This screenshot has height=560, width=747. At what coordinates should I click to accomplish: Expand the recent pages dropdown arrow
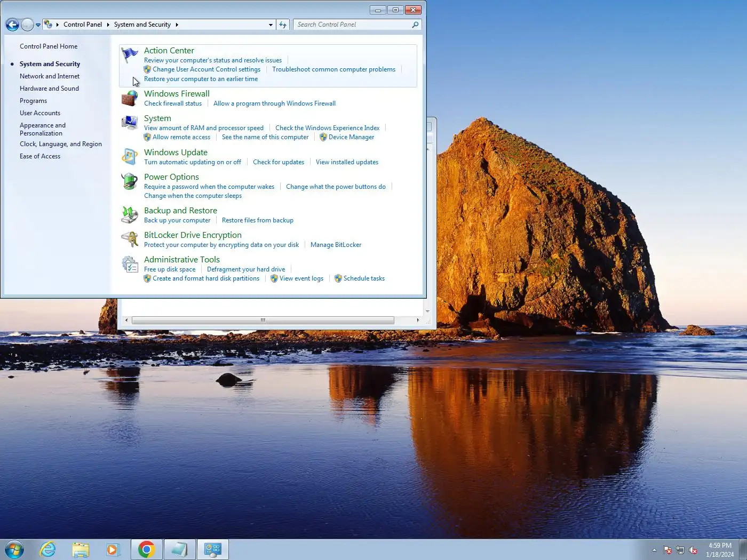pyautogui.click(x=38, y=25)
